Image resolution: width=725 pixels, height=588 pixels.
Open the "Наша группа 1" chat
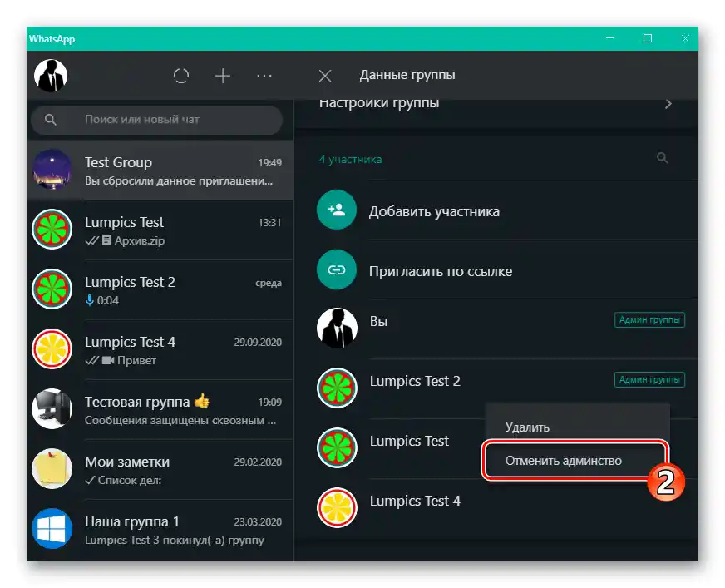point(160,530)
